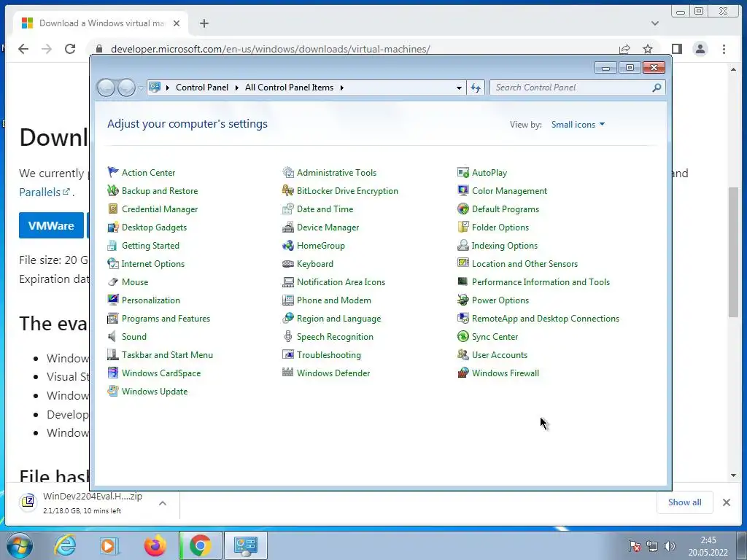Open the taskbar clock showing 2:45
The image size is (747, 560).
click(x=708, y=546)
